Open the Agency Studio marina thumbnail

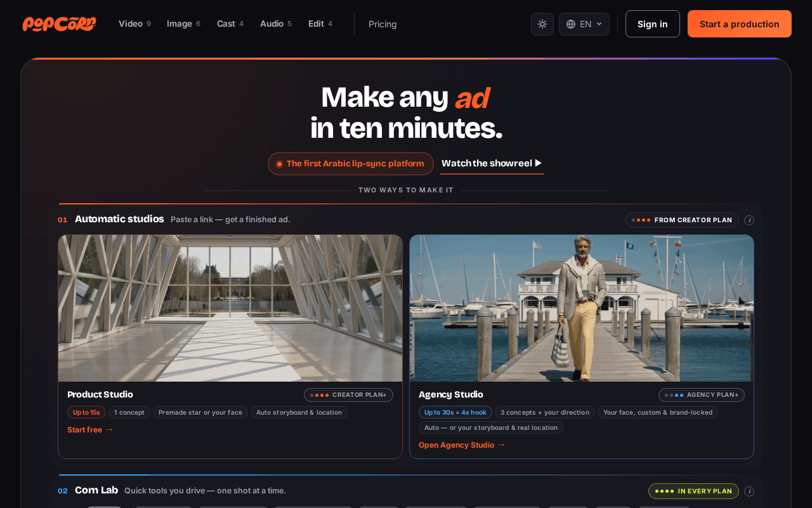pos(582,308)
